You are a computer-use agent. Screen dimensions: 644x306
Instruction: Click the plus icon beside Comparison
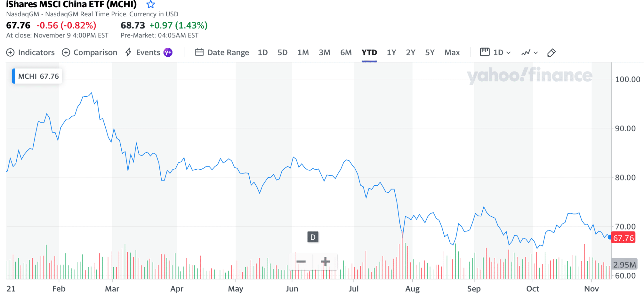[x=66, y=53]
